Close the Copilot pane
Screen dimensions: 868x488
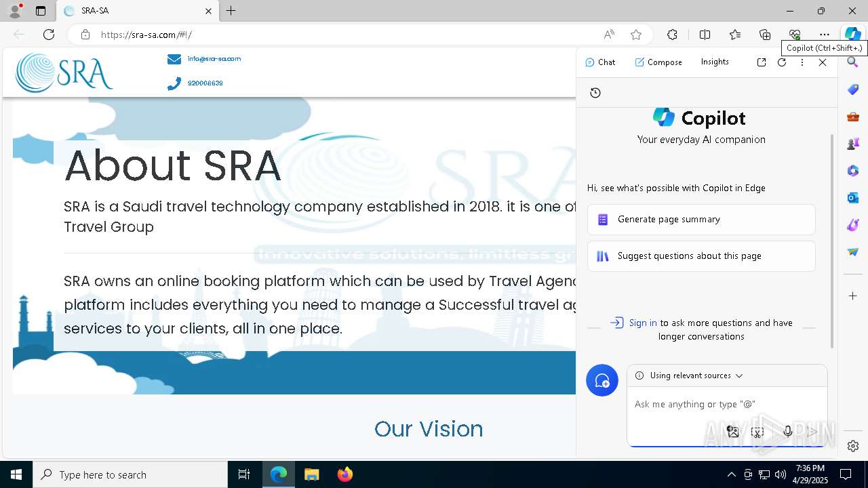[x=823, y=62]
